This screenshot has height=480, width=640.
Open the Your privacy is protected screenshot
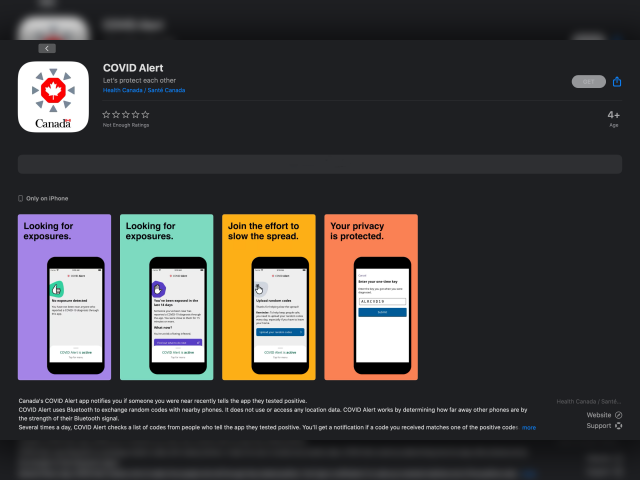pyautogui.click(x=371, y=297)
